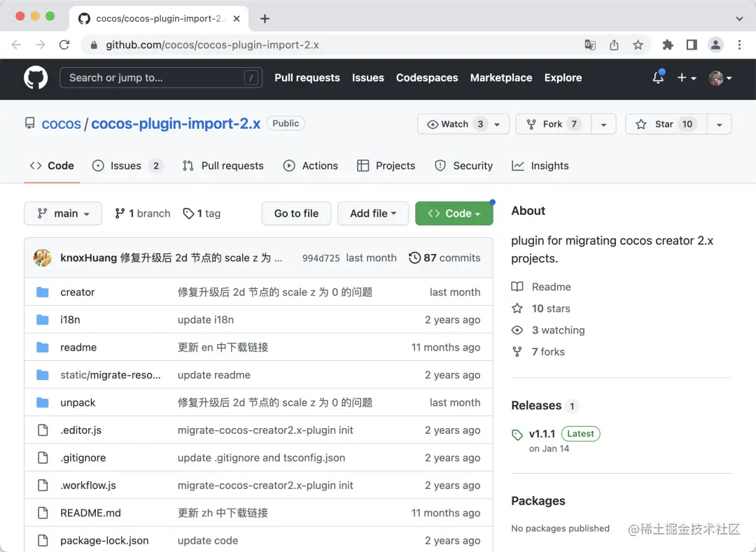Expand the Fork options dropdown
Viewport: 756px width, 552px height.
click(603, 125)
